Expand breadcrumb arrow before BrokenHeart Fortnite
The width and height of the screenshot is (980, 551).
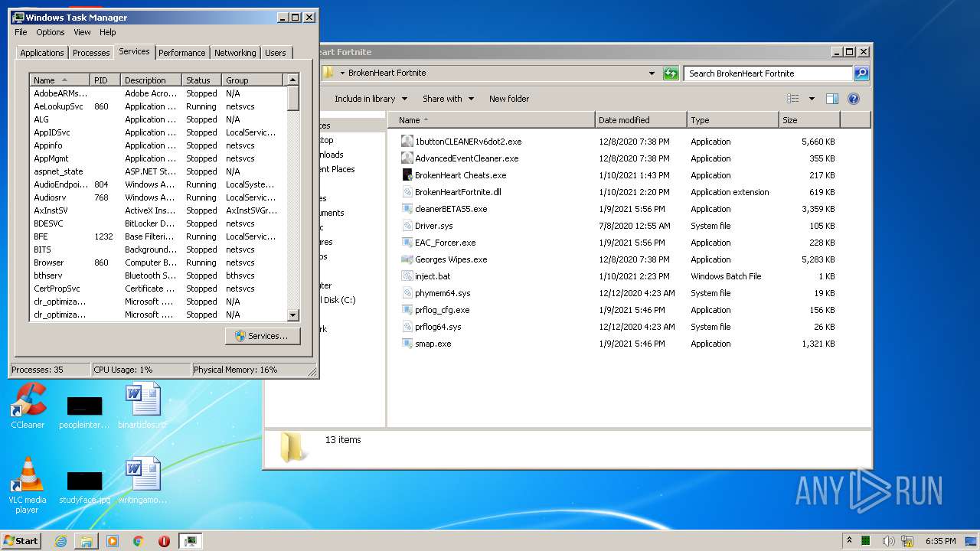(342, 73)
